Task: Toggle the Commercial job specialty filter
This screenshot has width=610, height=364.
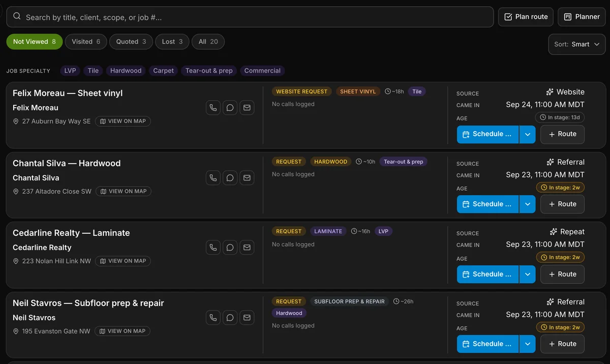Action: [262, 71]
